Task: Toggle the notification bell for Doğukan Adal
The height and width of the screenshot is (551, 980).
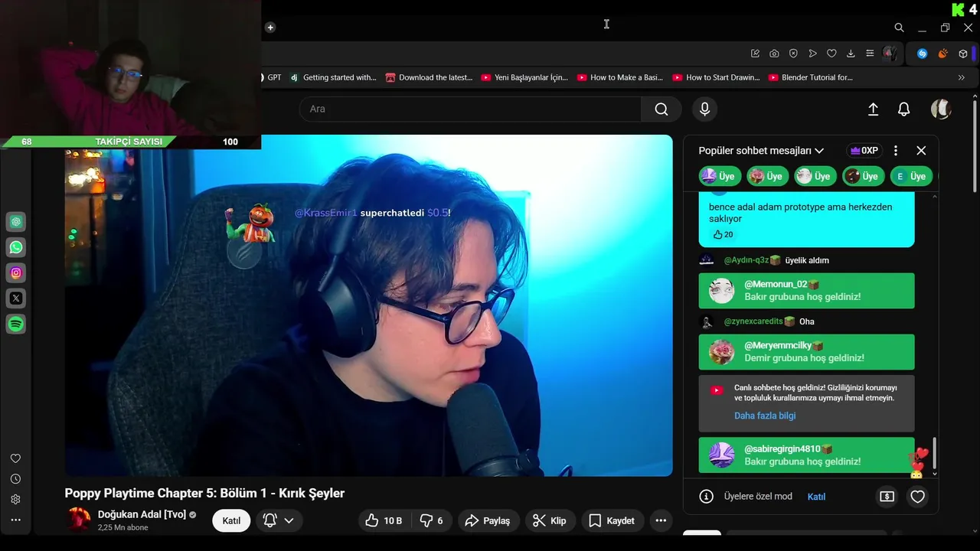Action: pos(269,520)
